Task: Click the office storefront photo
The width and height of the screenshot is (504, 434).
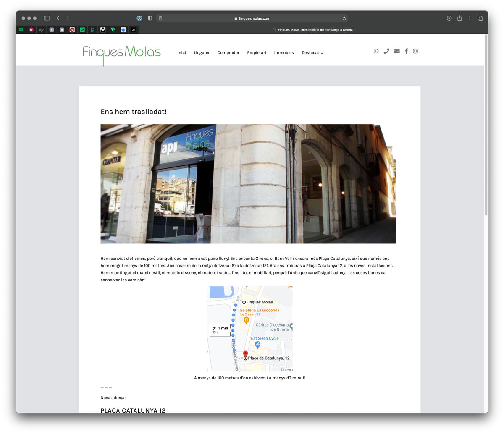Action: click(248, 184)
